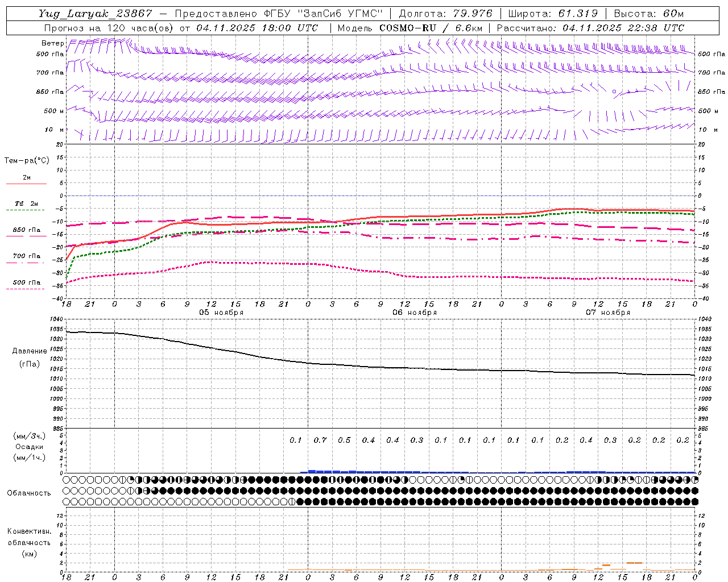Click the Широта: 61.319 header field
Image resolution: width=728 pixels, height=582 pixels.
click(552, 14)
